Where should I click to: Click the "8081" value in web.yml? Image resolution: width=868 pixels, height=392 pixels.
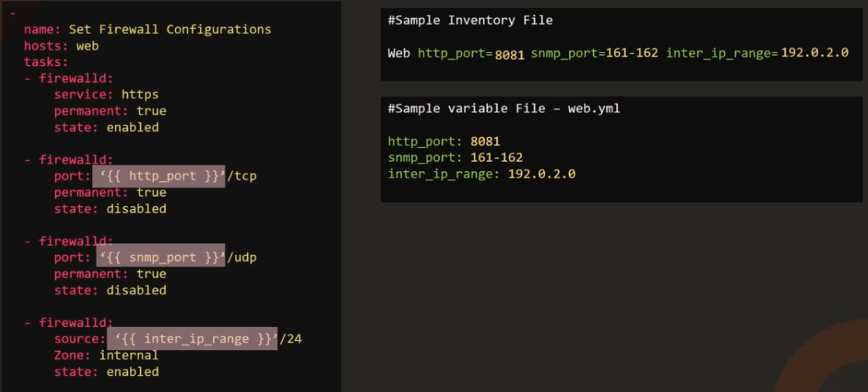coord(485,141)
